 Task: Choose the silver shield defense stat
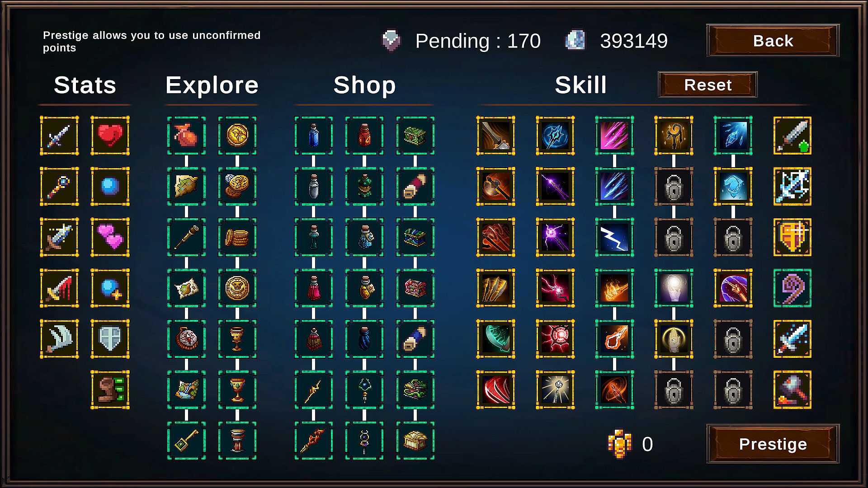pos(110,339)
